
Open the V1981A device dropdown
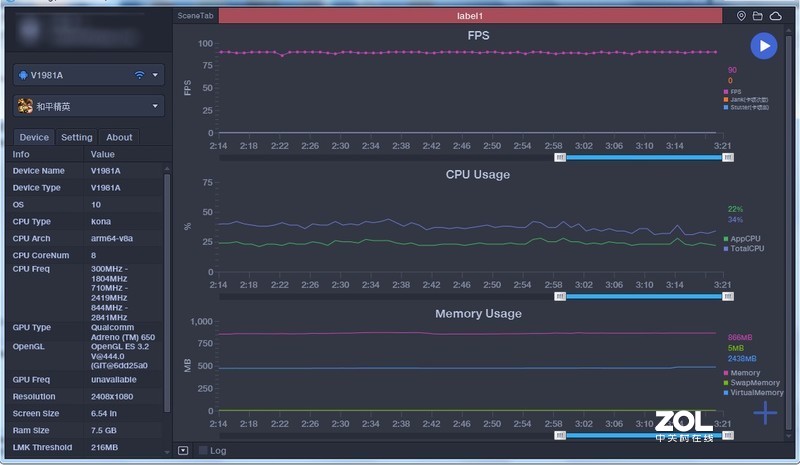(156, 75)
